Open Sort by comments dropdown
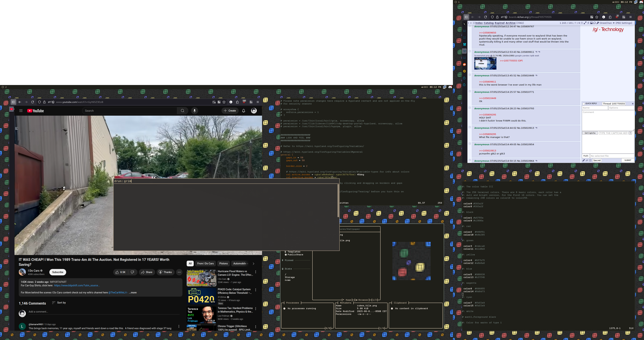Image resolution: width=644 pixels, height=340 pixels. [59, 303]
